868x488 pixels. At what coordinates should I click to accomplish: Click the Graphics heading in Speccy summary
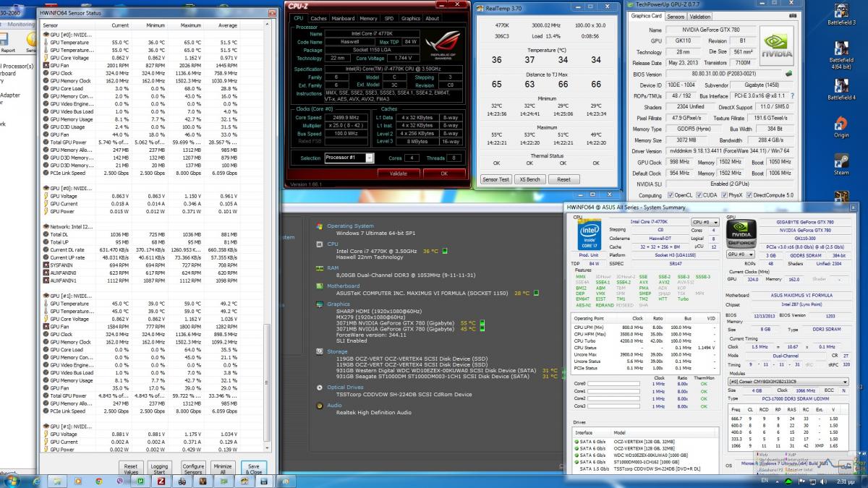[x=339, y=304]
